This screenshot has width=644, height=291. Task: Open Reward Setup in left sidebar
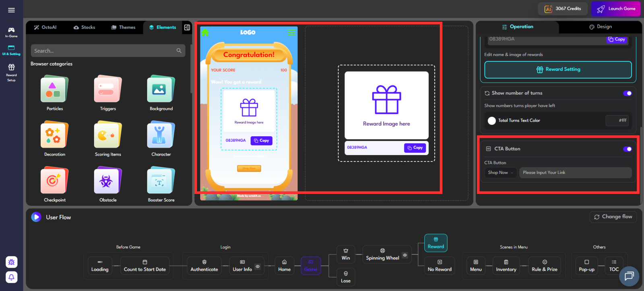click(11, 72)
